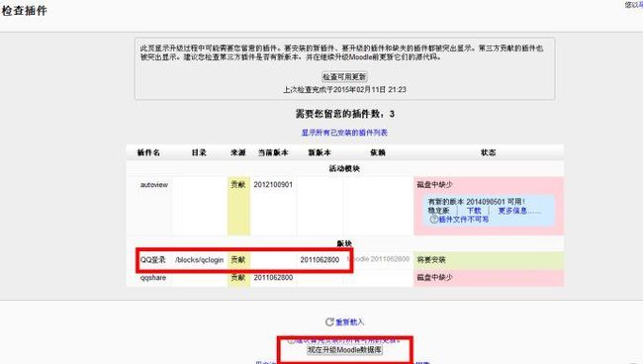Viewport: 643px width, 364px height.
Task: Click the 来源 column header
Action: point(238,152)
